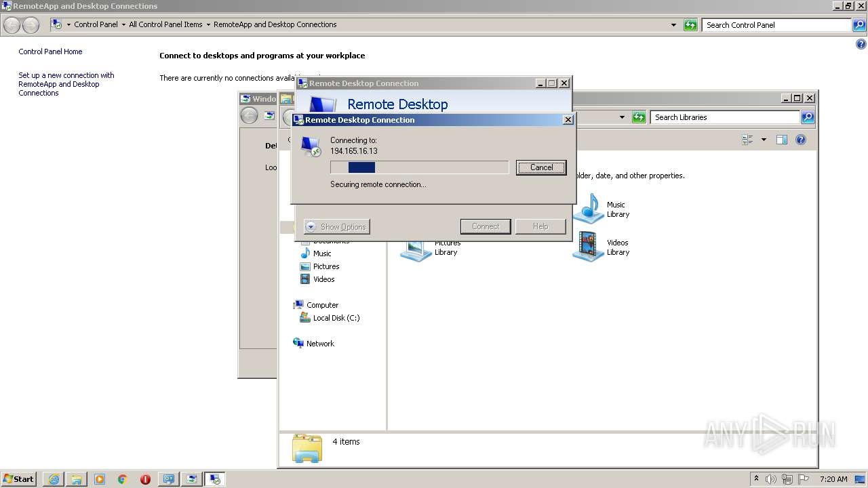Open the Action Center flag icon
Screen dimensions: 868x488
pyautogui.click(x=804, y=479)
